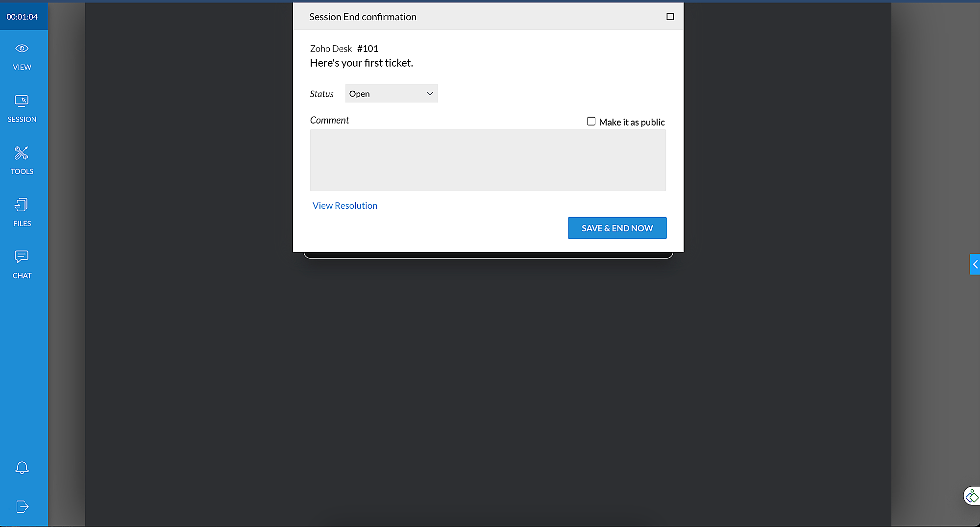Screen dimensions: 980x527
Task: Click the exit session icon in sidebar
Action: click(x=22, y=506)
